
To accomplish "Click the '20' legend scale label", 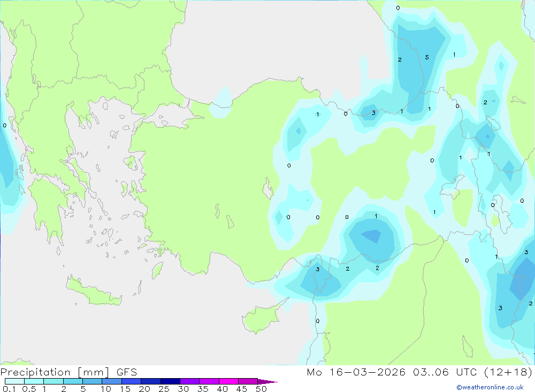I will [144, 389].
